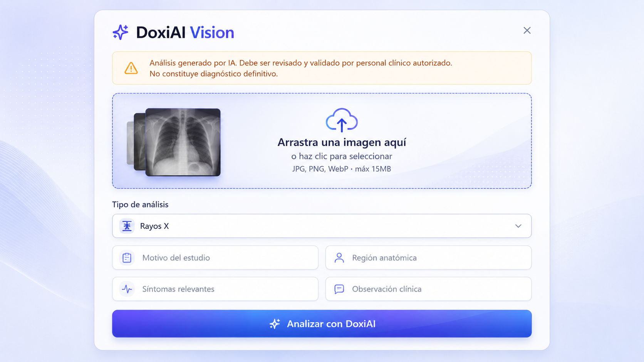Click the pulse icon in Síntomas relevantes
The image size is (644, 362).
127,289
